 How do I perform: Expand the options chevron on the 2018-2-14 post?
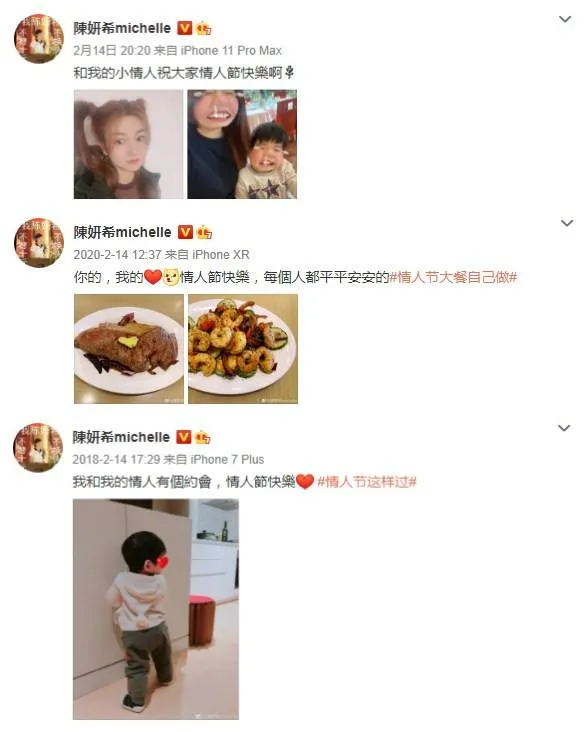tap(564, 428)
